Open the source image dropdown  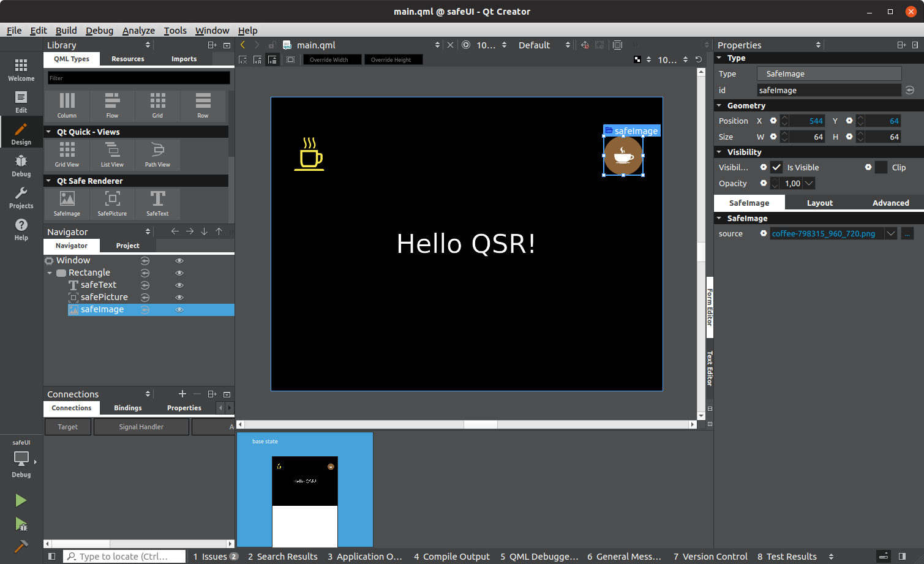tap(891, 233)
